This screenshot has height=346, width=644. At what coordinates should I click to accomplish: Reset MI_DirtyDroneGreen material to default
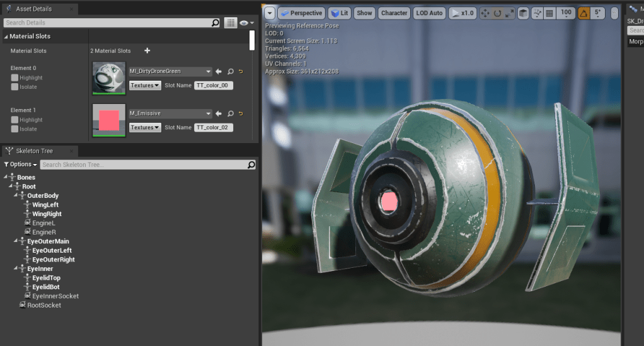(x=241, y=72)
